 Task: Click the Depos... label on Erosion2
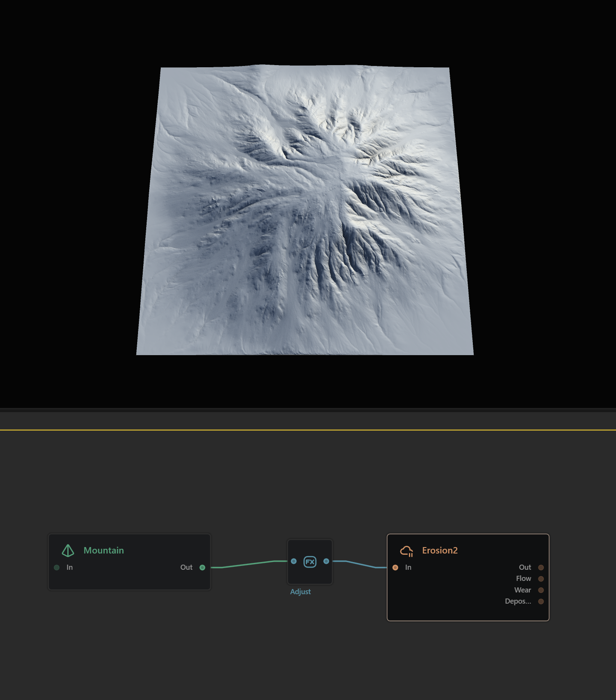518,601
